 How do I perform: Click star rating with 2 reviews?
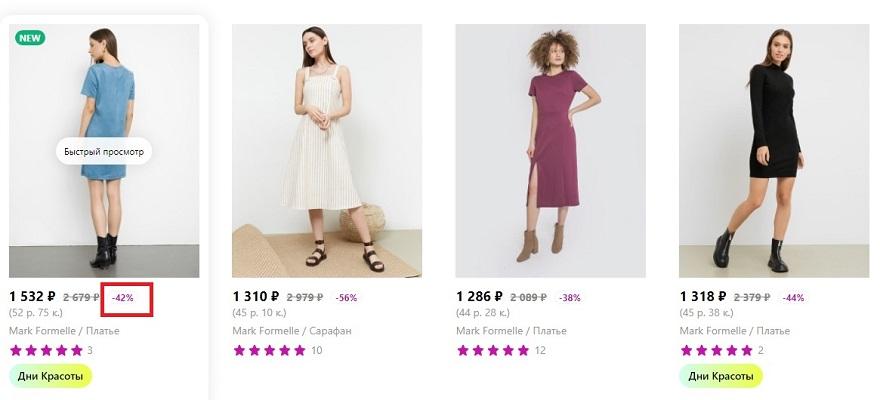tap(716, 350)
